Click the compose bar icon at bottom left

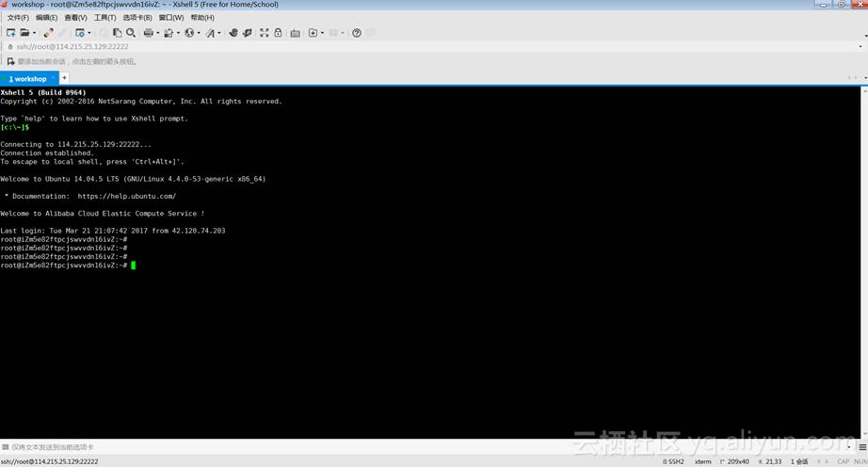[5, 447]
